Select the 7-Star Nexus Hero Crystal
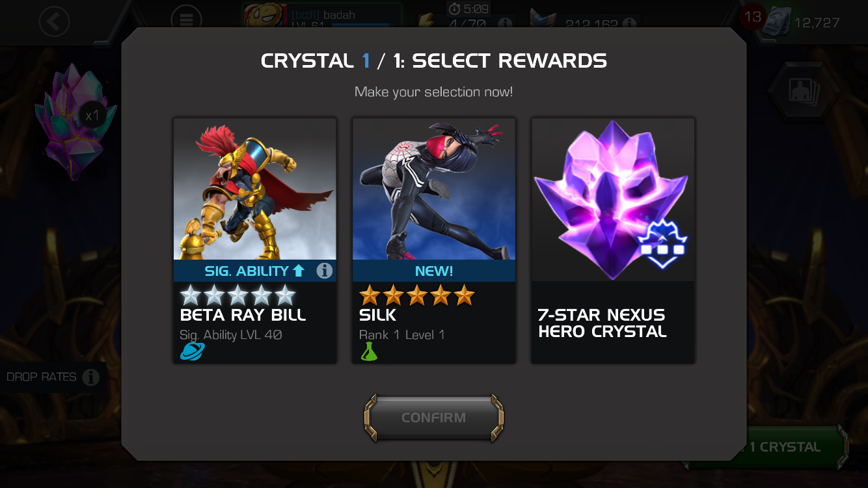Image resolution: width=868 pixels, height=488 pixels. (x=613, y=241)
